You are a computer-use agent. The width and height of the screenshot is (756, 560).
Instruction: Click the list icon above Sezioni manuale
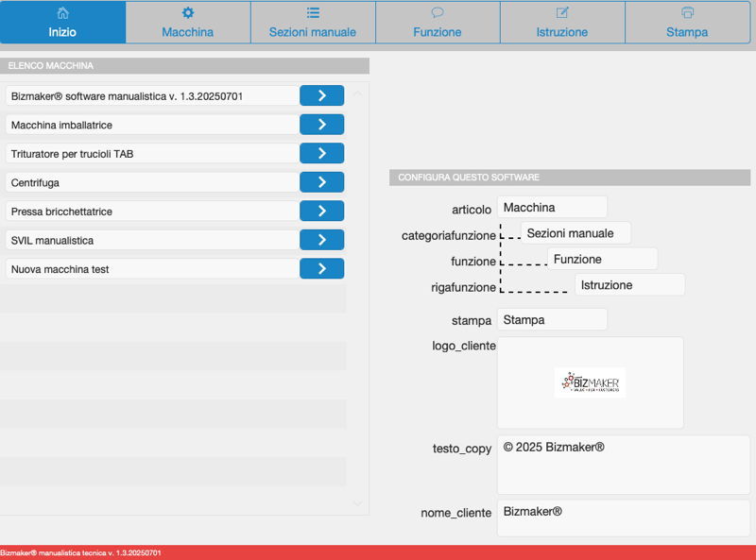(x=313, y=12)
